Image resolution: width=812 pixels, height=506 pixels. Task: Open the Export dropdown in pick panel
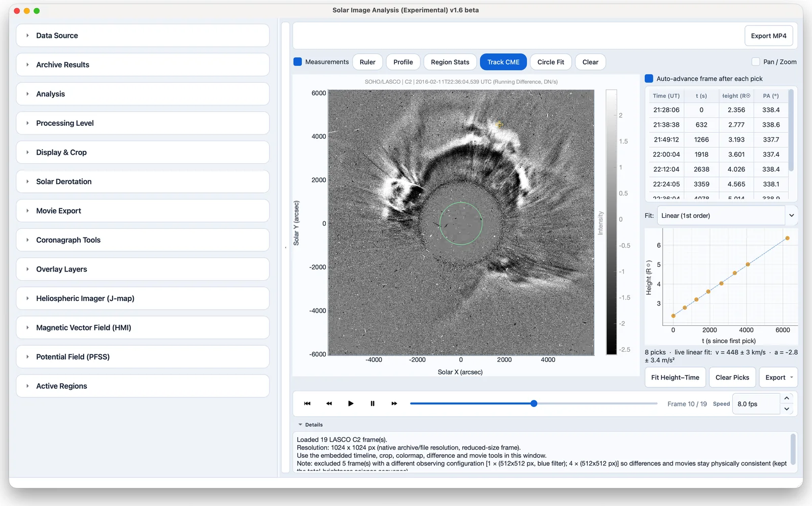click(x=779, y=378)
